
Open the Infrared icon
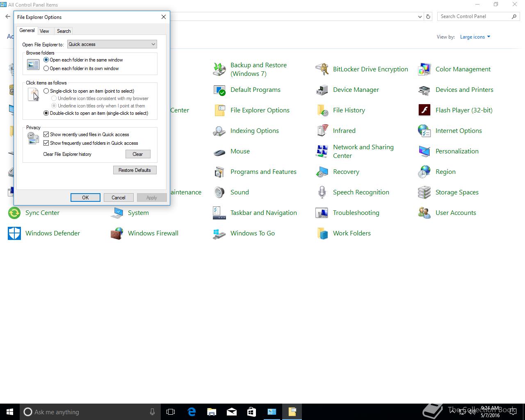tap(322, 131)
